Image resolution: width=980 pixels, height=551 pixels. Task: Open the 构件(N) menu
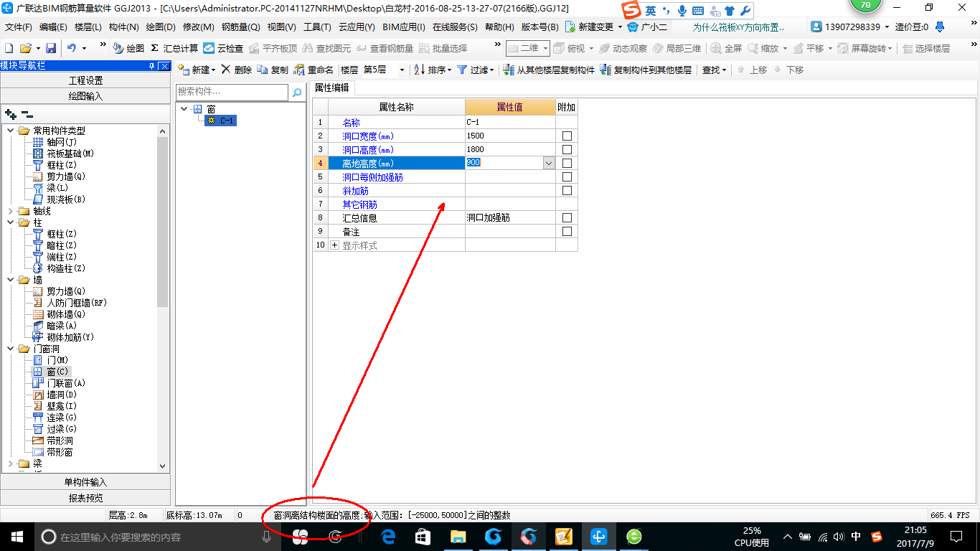pyautogui.click(x=123, y=27)
